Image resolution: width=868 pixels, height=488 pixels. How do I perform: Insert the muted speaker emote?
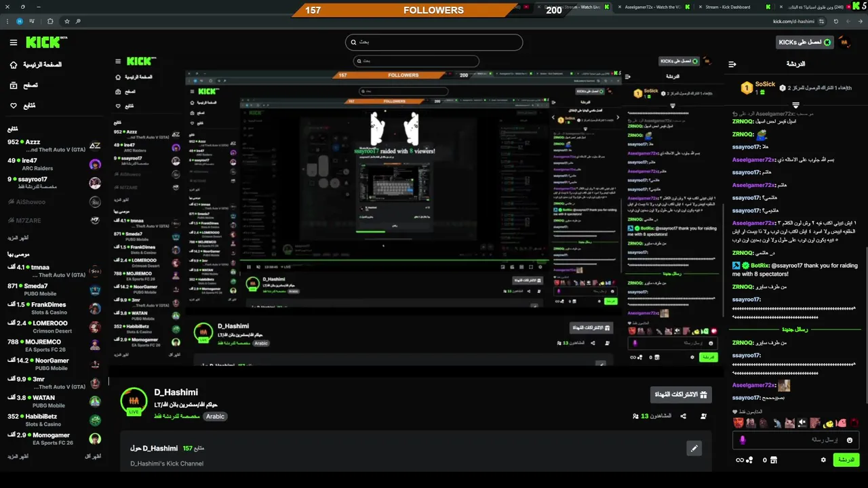[803, 422]
